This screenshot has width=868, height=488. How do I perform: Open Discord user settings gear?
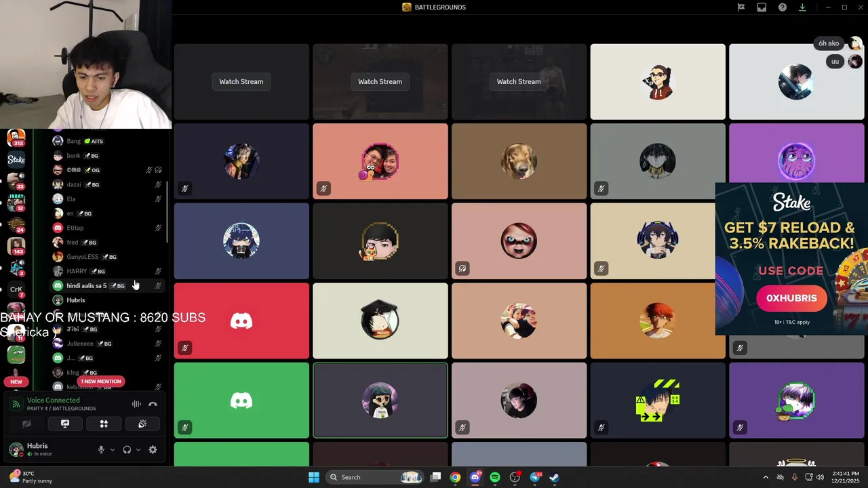153,449
